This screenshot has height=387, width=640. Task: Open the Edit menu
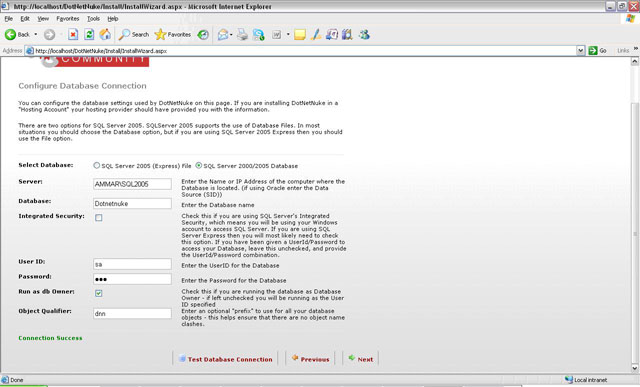pos(25,19)
